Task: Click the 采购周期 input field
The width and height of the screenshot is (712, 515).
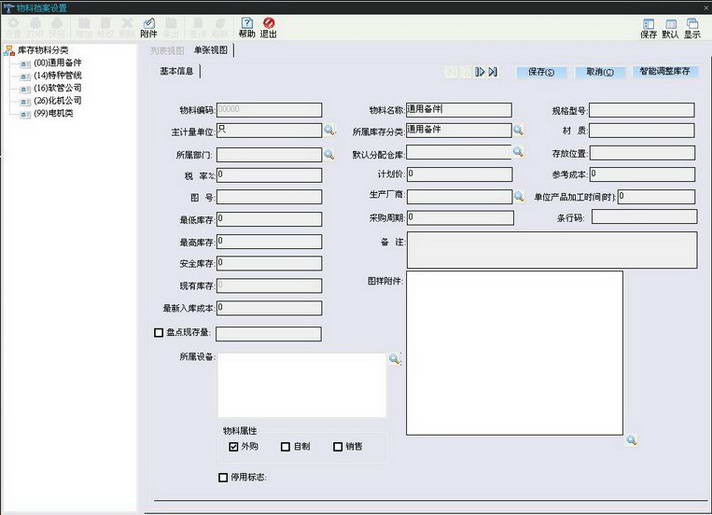Action: coord(460,218)
